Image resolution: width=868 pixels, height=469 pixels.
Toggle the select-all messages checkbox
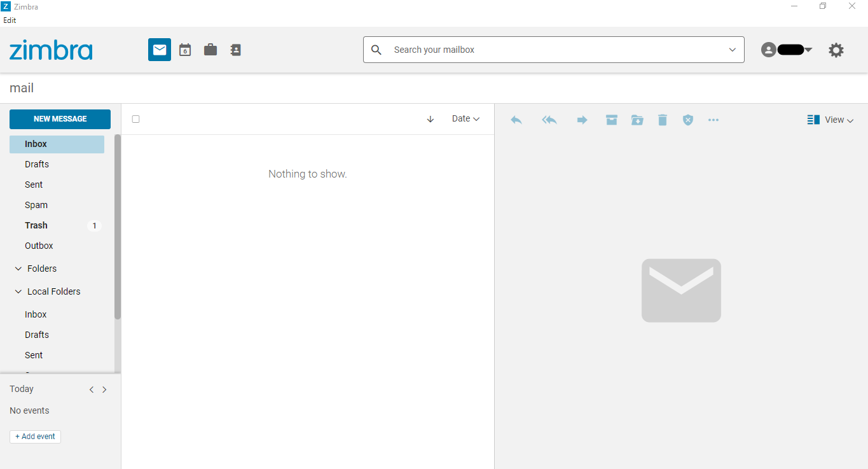[135, 119]
